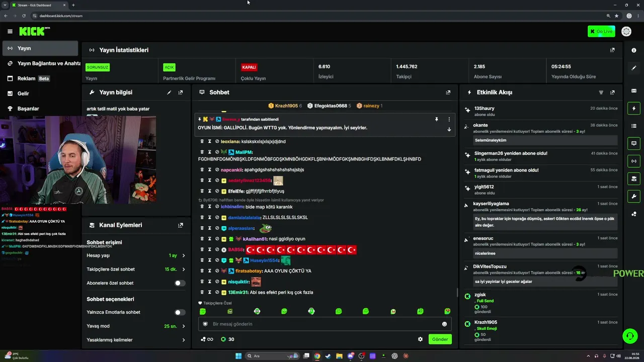Open the Başarılar menu item

pos(40,109)
